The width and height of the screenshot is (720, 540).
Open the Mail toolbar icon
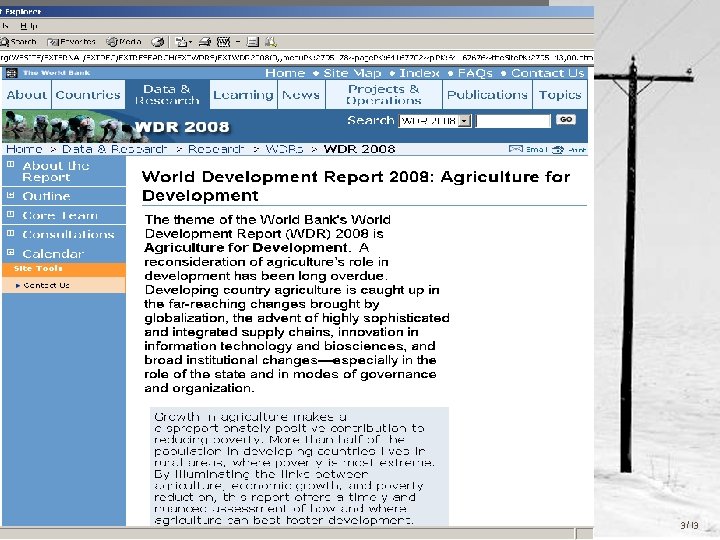pyautogui.click(x=183, y=42)
